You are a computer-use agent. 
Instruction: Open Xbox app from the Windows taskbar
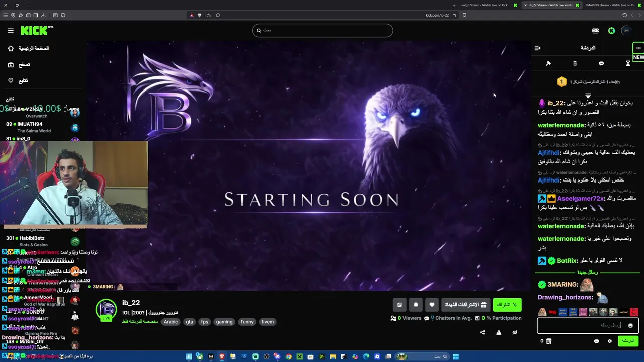point(200,357)
